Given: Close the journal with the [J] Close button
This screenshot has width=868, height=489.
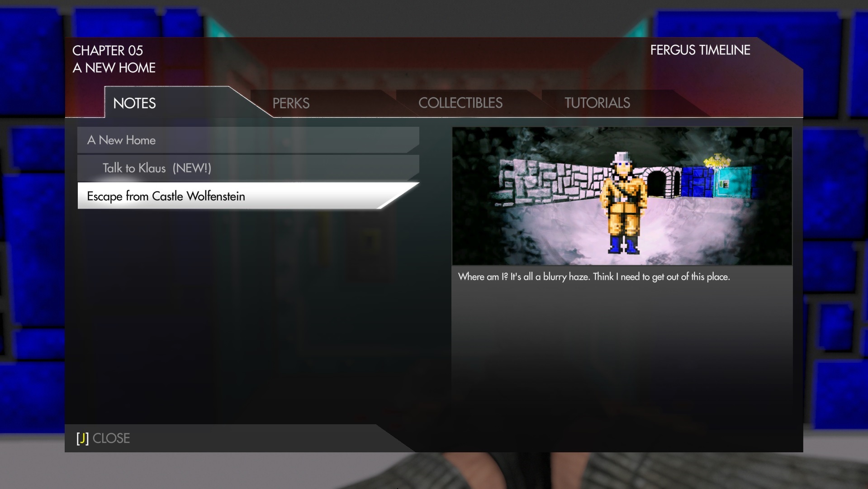Looking at the screenshot, I should (x=103, y=438).
